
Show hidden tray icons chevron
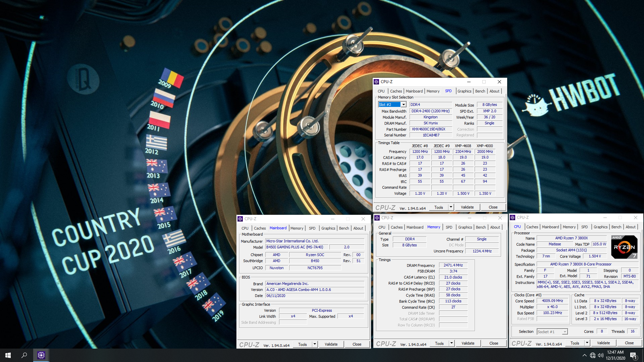pos(585,355)
